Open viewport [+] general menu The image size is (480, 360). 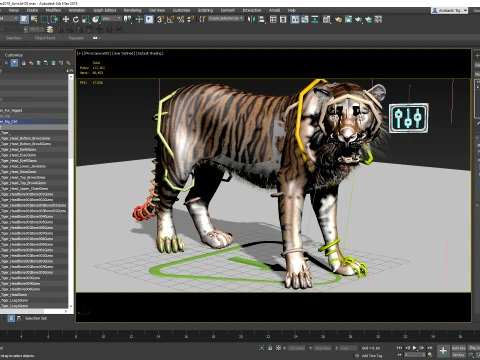[80, 53]
